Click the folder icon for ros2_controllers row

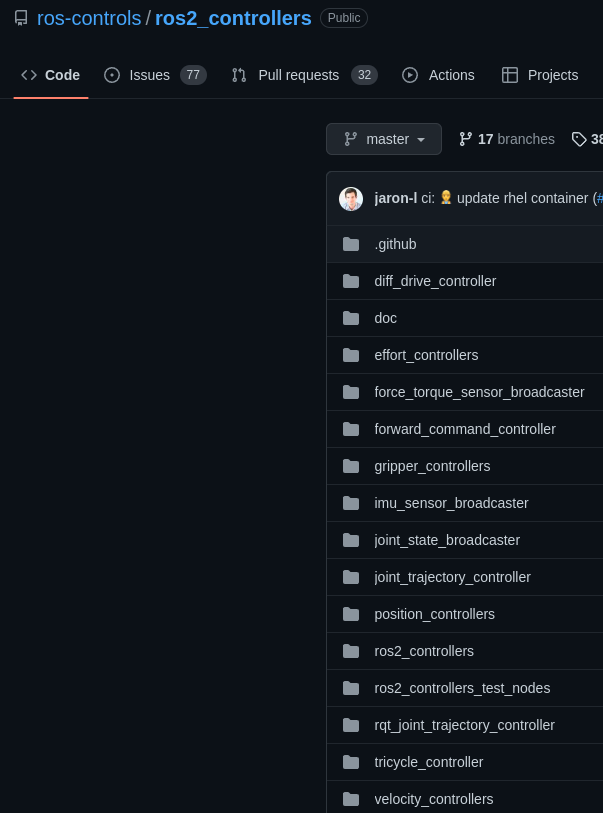click(x=351, y=651)
